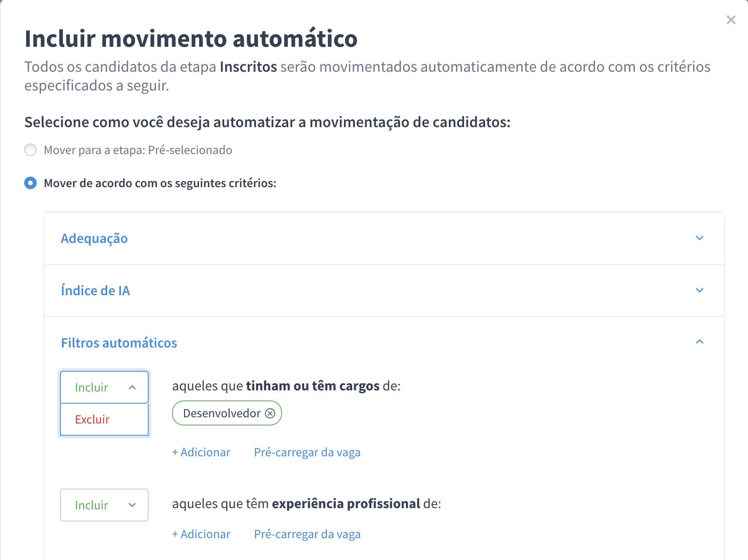The image size is (748, 560).
Task: Open the Incluir dropdown for cargos filter
Action: click(104, 387)
